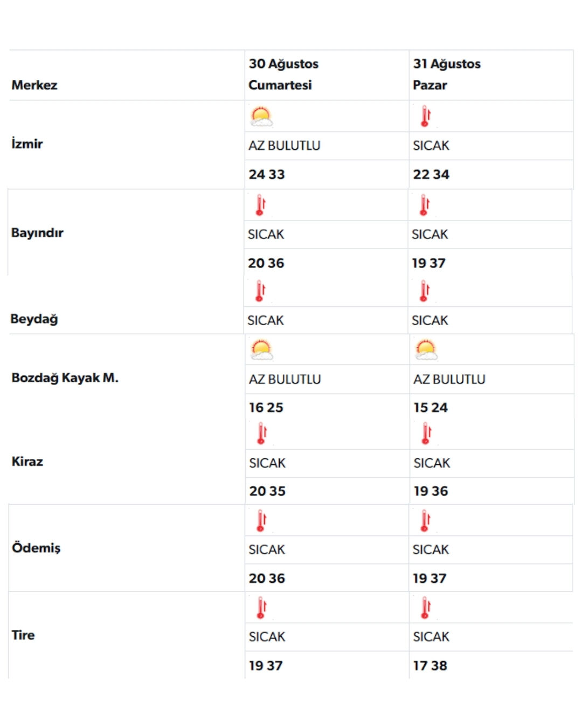Click Tire's Sunday temperature 17 38
582x728 pixels.
pos(430,666)
